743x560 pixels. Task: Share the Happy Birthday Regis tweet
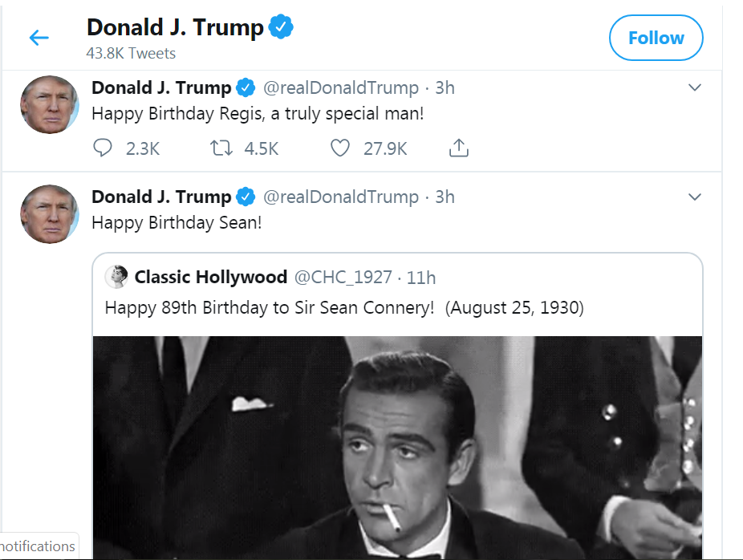458,148
